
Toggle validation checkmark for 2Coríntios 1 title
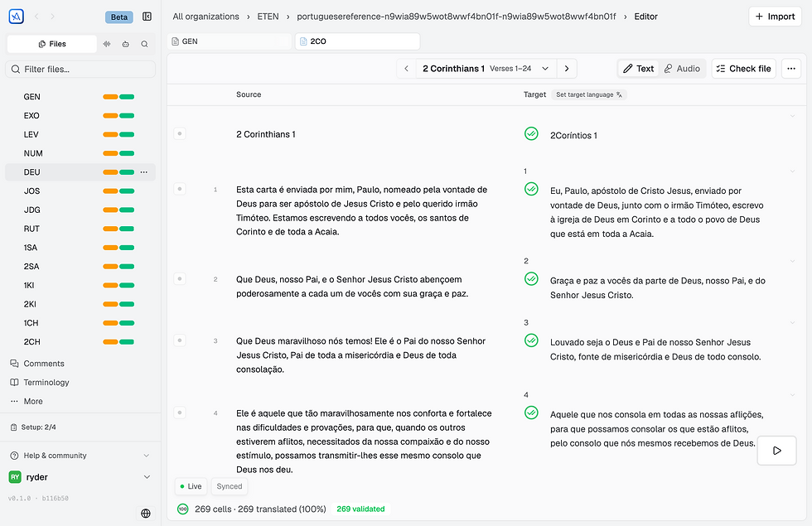531,133
